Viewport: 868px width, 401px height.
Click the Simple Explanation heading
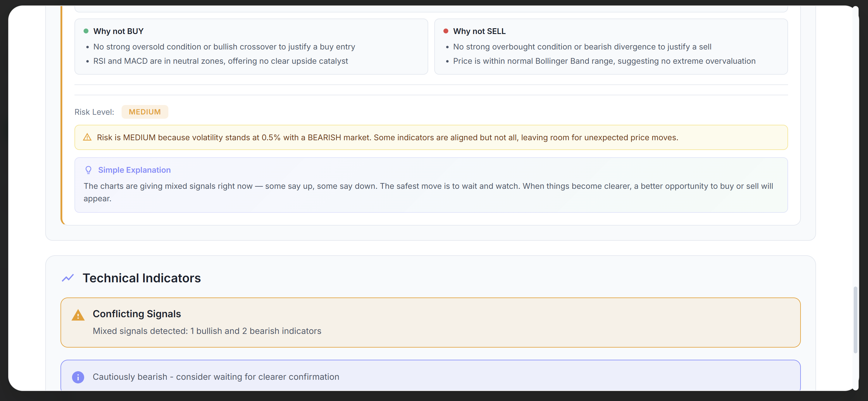coord(134,170)
